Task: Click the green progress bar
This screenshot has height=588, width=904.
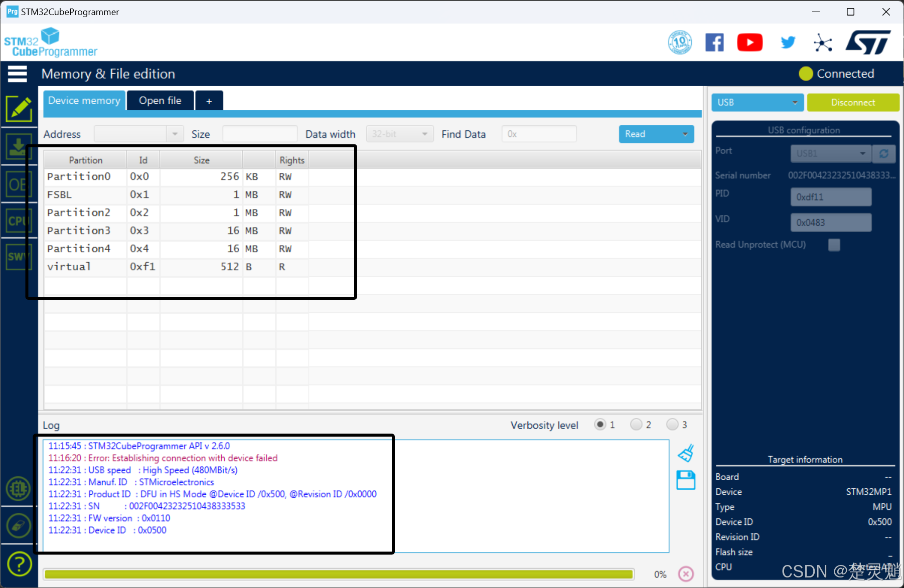Action: coord(339,574)
